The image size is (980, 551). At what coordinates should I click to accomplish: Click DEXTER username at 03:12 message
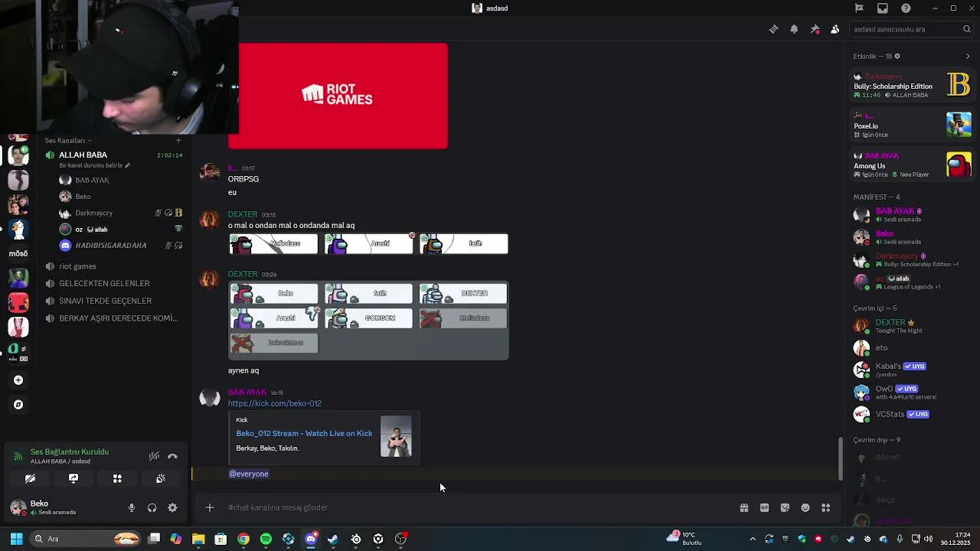coord(242,214)
